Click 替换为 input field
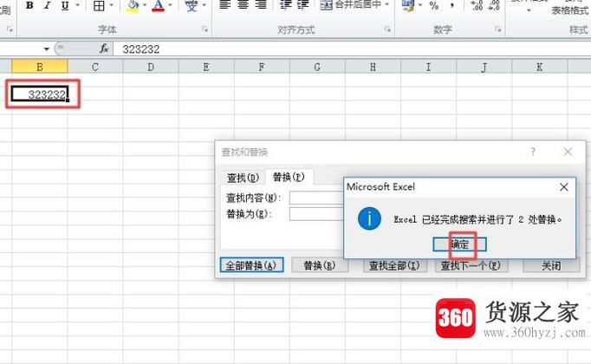591x364 pixels. click(x=316, y=214)
